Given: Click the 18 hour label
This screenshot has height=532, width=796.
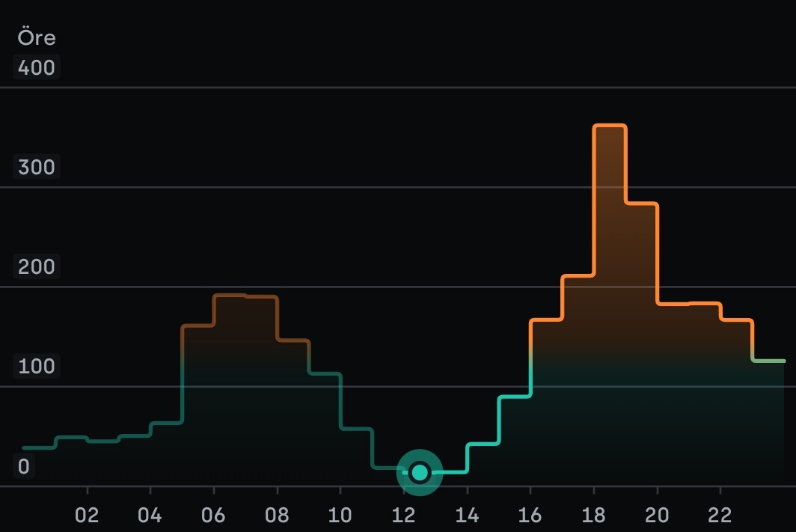Looking at the screenshot, I should click(593, 516).
